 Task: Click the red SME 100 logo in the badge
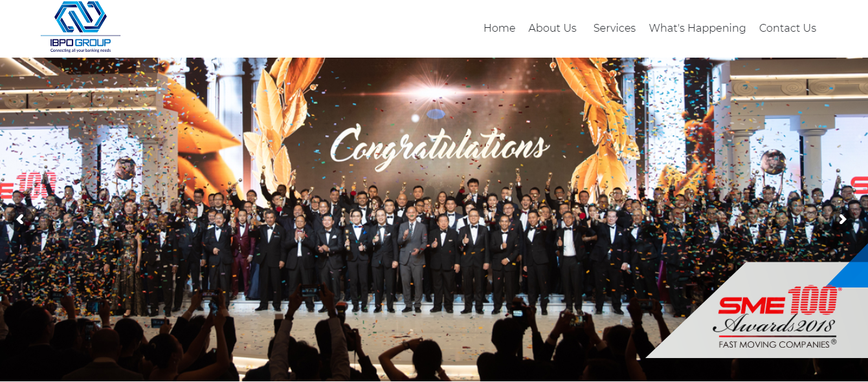777,302
